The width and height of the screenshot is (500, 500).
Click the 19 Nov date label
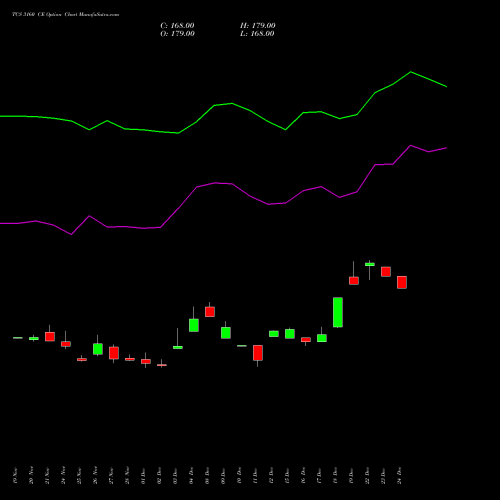click(x=15, y=475)
